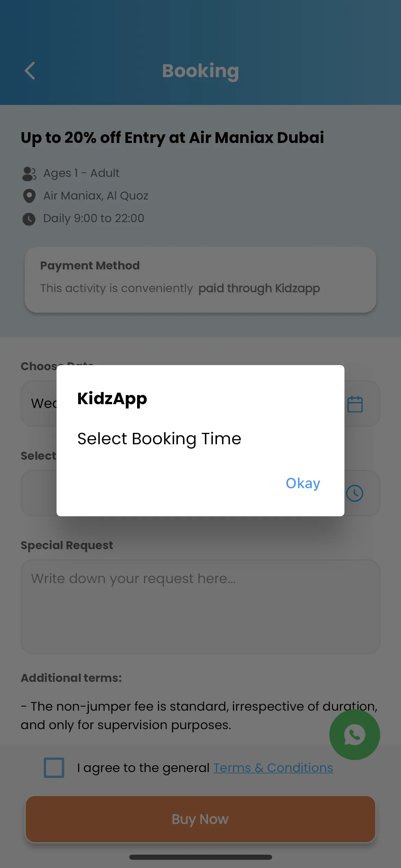
Task: Tap the clock icon beside Daily 9:00 to 22:00
Action: click(x=29, y=219)
